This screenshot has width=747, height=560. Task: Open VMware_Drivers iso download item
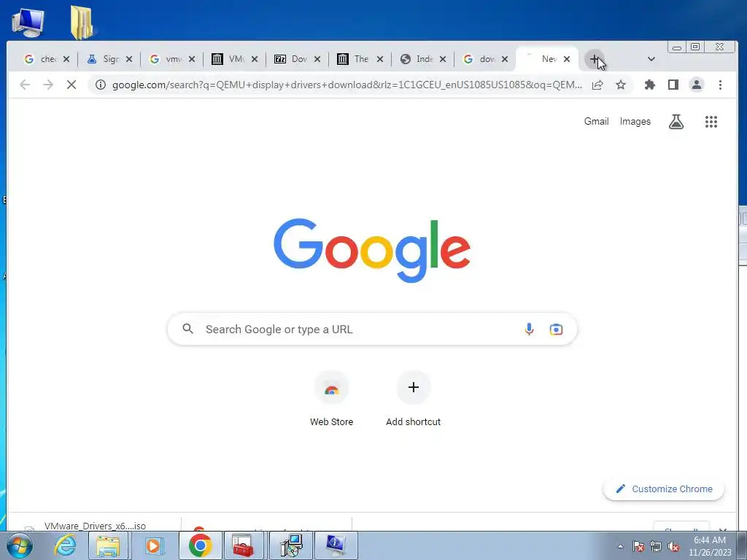(x=95, y=526)
